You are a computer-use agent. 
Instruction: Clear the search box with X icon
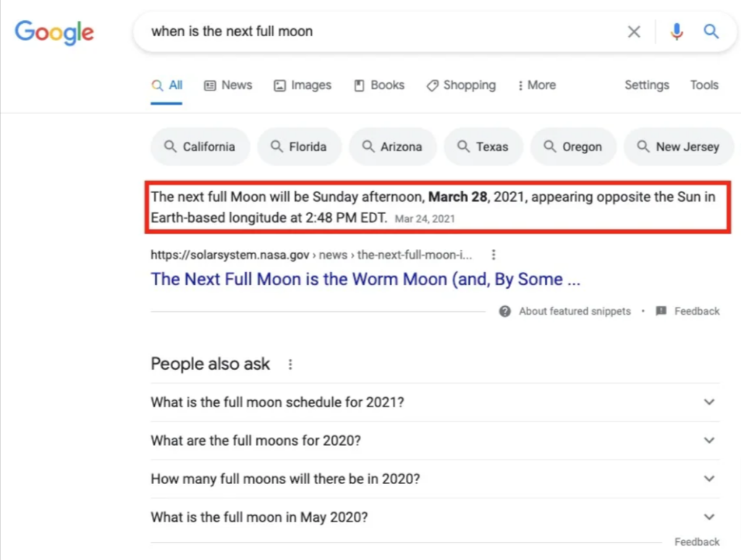634,32
